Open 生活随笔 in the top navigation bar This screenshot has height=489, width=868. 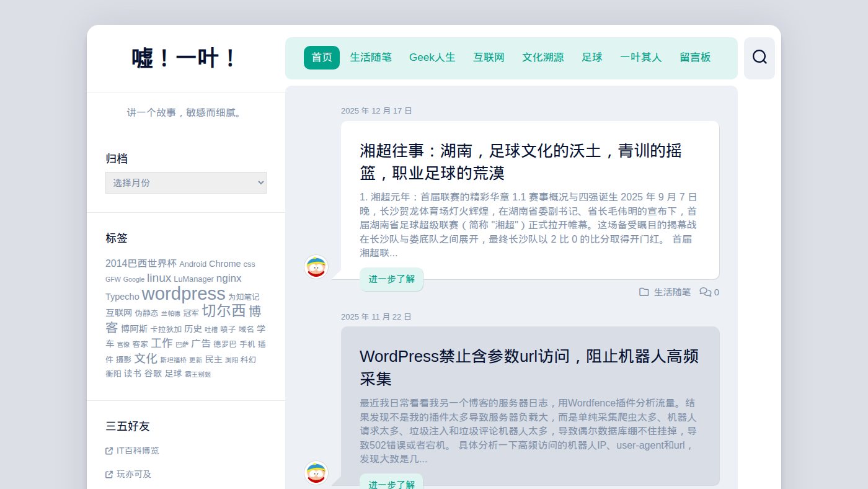pos(371,58)
